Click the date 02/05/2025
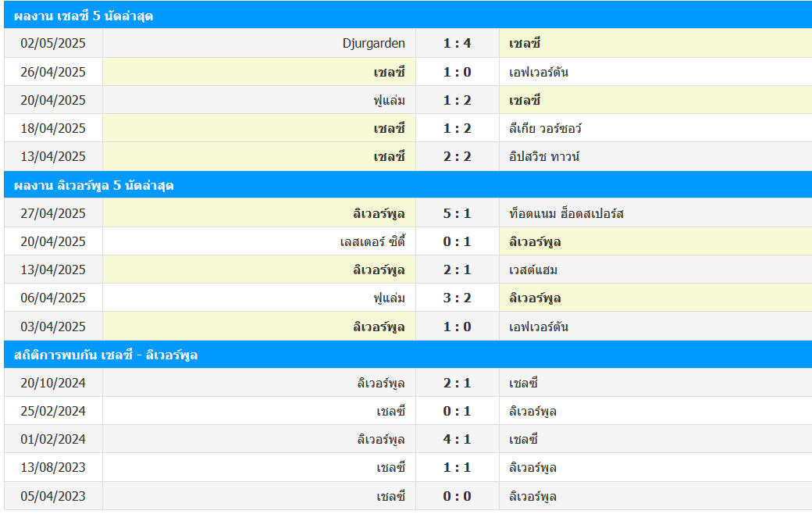 (x=53, y=43)
